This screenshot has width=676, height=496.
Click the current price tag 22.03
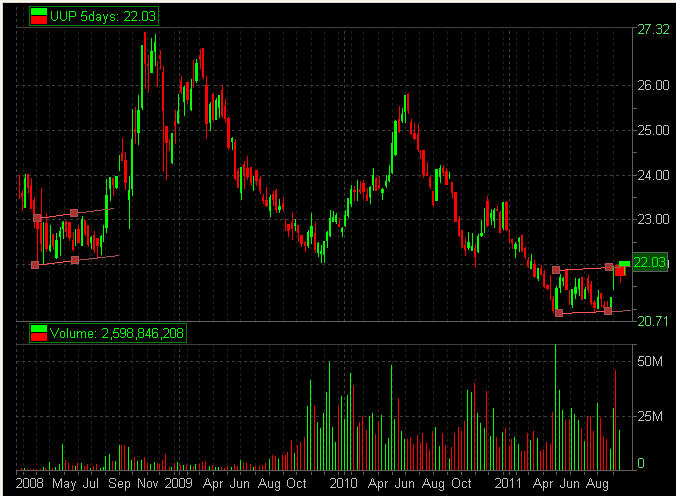click(650, 262)
